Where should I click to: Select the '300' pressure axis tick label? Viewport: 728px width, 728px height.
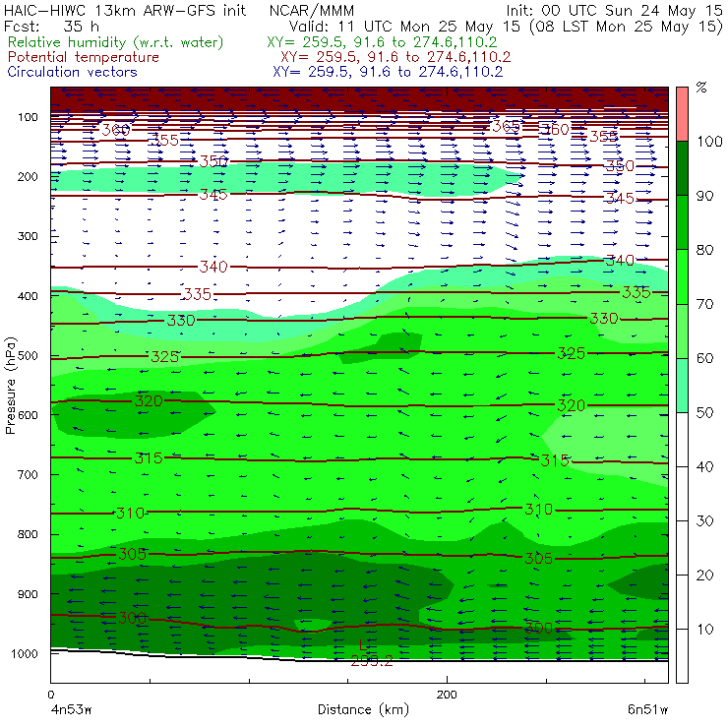(28, 236)
